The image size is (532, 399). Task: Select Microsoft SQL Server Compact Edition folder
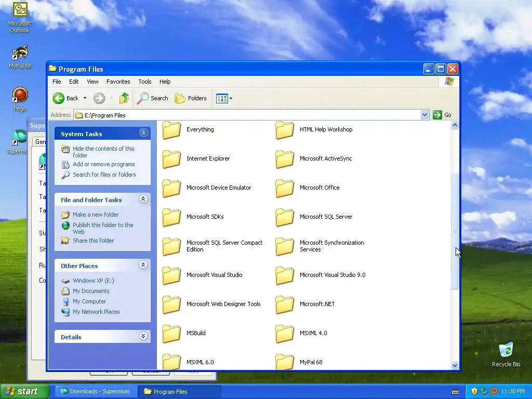point(171,247)
